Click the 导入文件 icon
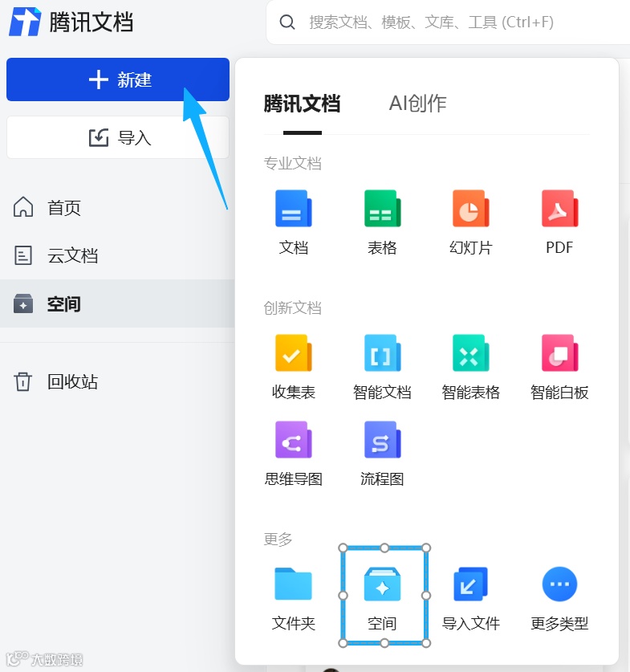Screen dimensions: 630x672 [x=470, y=584]
